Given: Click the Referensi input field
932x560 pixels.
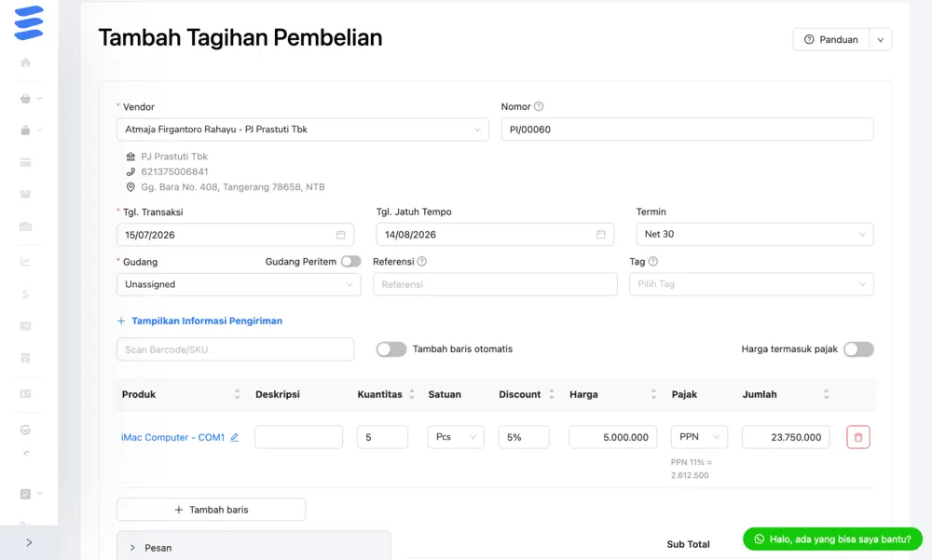Looking at the screenshot, I should click(495, 284).
